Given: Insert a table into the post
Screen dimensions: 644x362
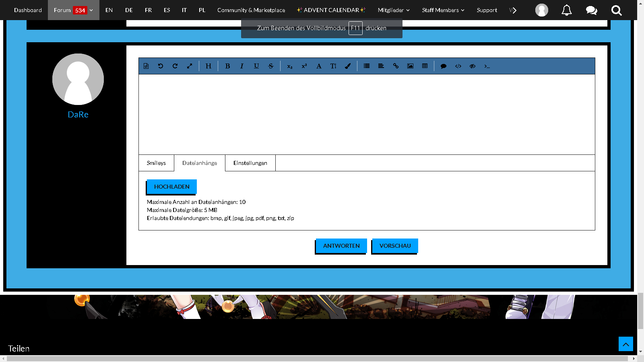Looking at the screenshot, I should pos(425,66).
